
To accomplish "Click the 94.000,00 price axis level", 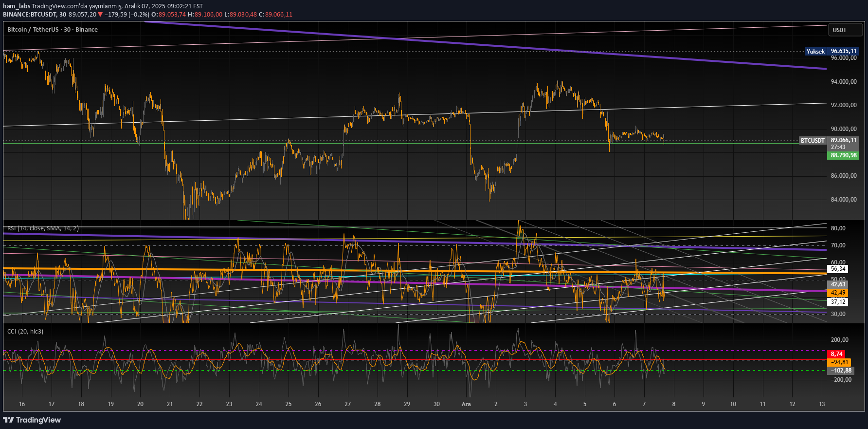I will (843, 81).
